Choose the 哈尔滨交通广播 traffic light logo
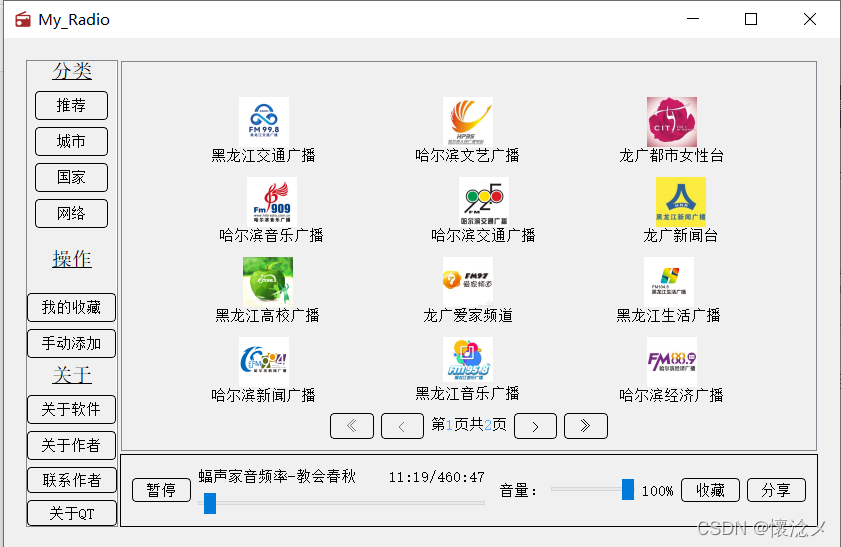Viewport: 841px width, 547px height. [484, 202]
